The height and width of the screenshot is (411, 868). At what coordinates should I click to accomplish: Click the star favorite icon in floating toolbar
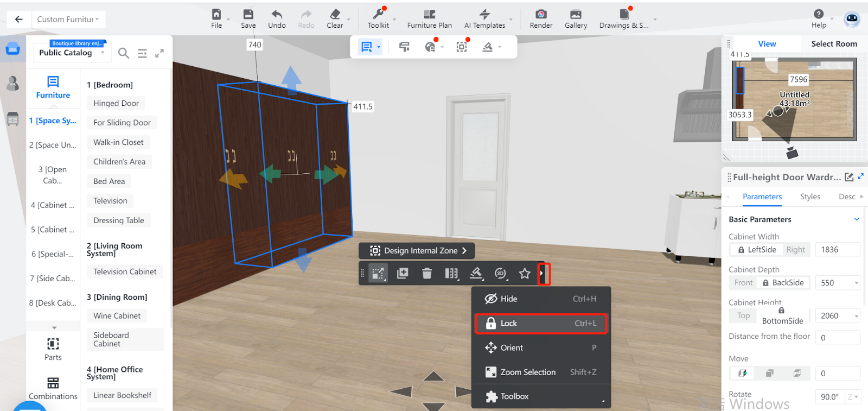tap(524, 274)
